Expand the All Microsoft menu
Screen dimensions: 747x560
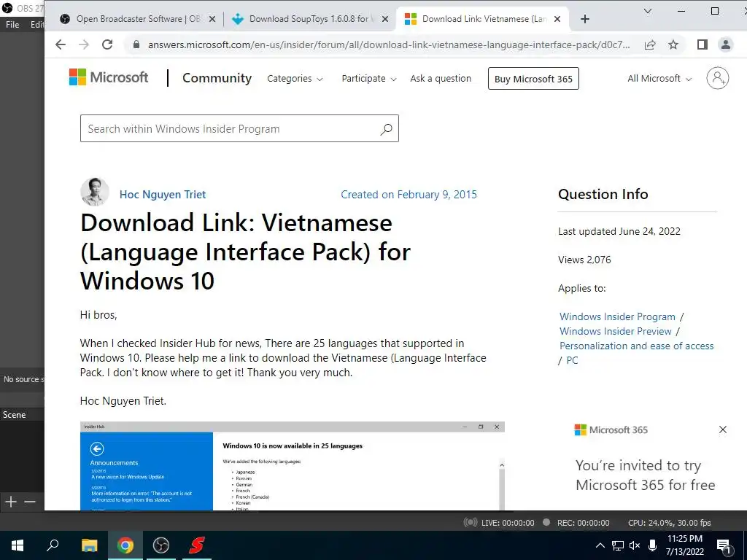tap(659, 79)
